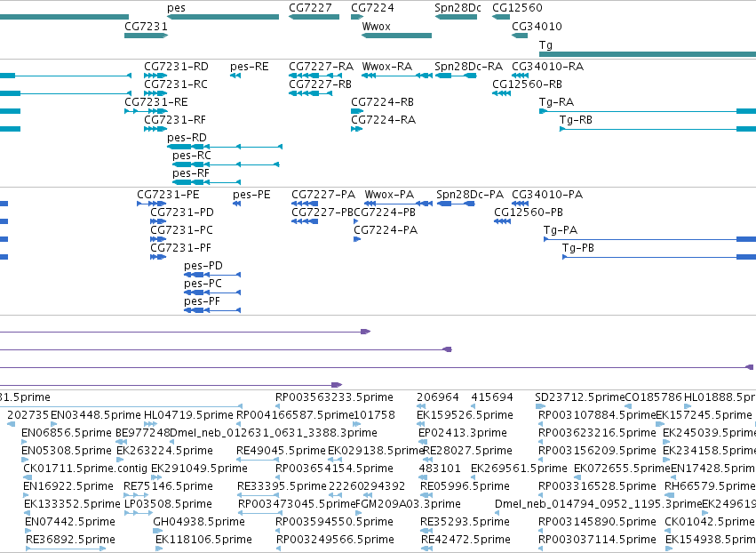Viewport: 756px width, 553px height.
Task: Select transcript CG7231-RC
Action: [x=176, y=84]
